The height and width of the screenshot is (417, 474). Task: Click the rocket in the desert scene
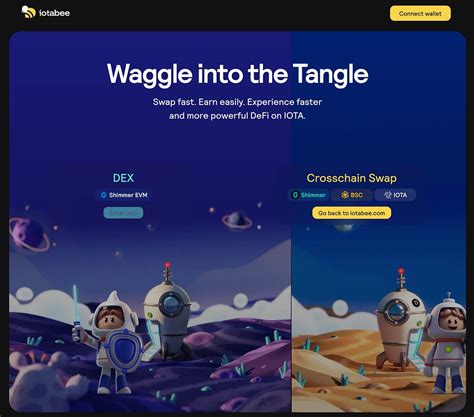tap(401, 318)
